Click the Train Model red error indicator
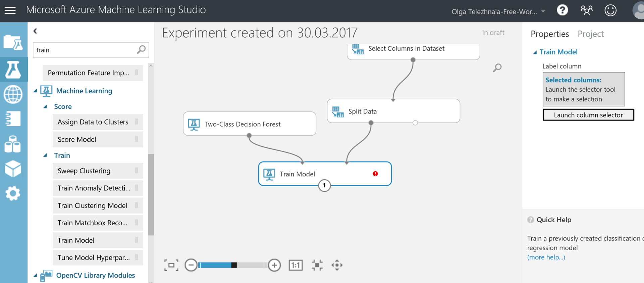Image resolution: width=644 pixels, height=283 pixels. (375, 174)
